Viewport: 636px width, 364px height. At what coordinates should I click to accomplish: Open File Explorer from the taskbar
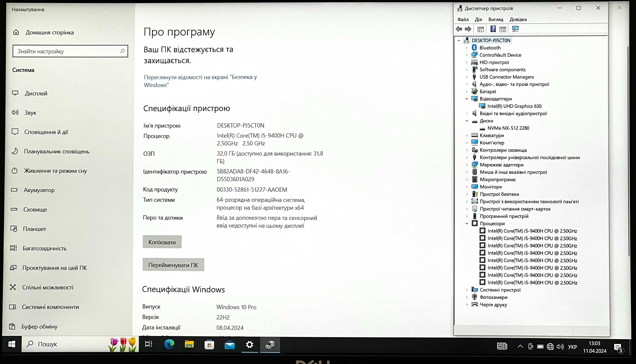click(189, 345)
